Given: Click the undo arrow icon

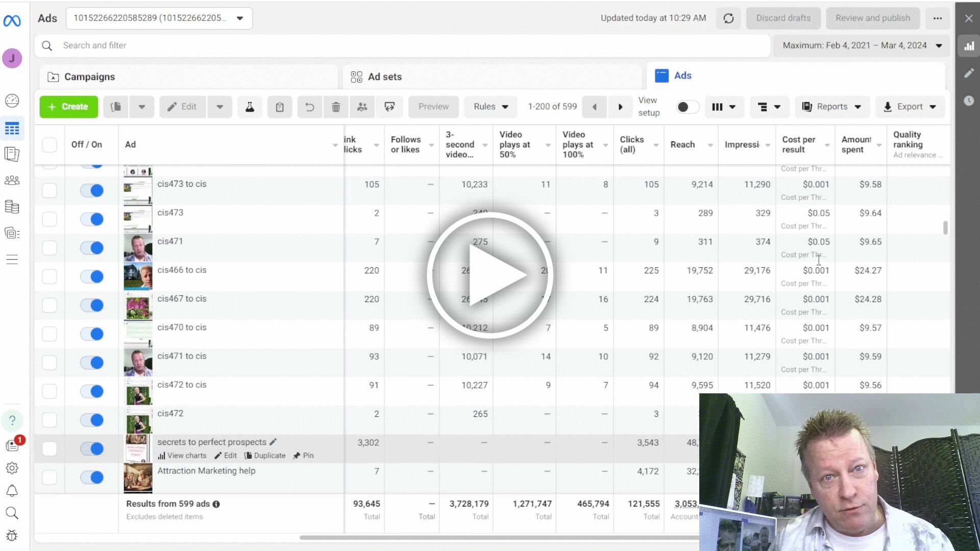Looking at the screenshot, I should pyautogui.click(x=309, y=107).
